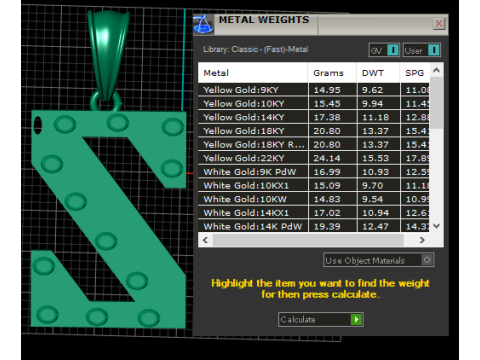Click the 17.02 grams value
This screenshot has height=360, width=480.
[327, 213]
